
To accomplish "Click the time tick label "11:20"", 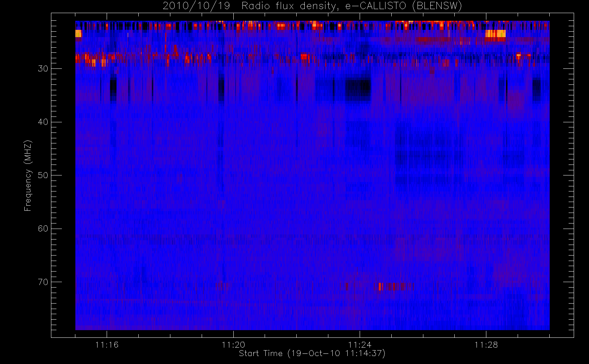I will [233, 345].
